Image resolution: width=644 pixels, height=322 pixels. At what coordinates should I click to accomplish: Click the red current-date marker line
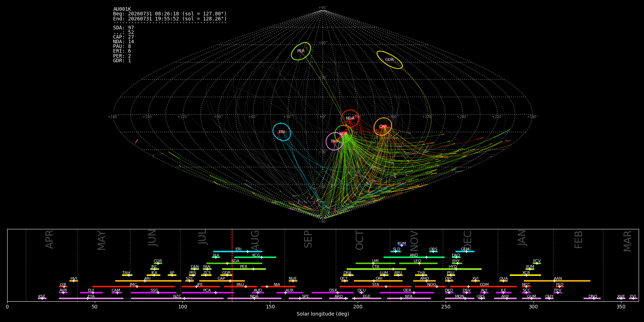(x=232, y=265)
